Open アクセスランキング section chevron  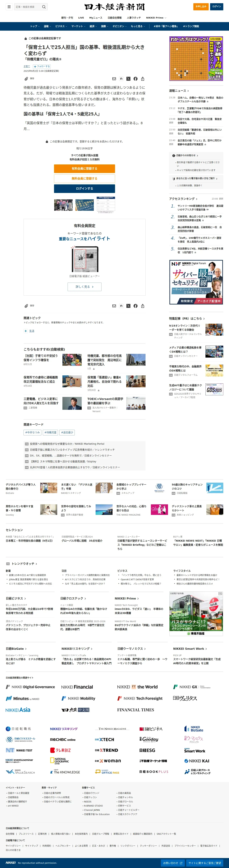coord(197,199)
